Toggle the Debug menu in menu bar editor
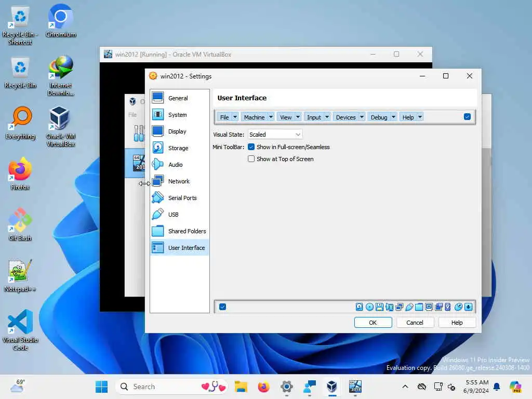532x399 pixels. click(x=379, y=117)
